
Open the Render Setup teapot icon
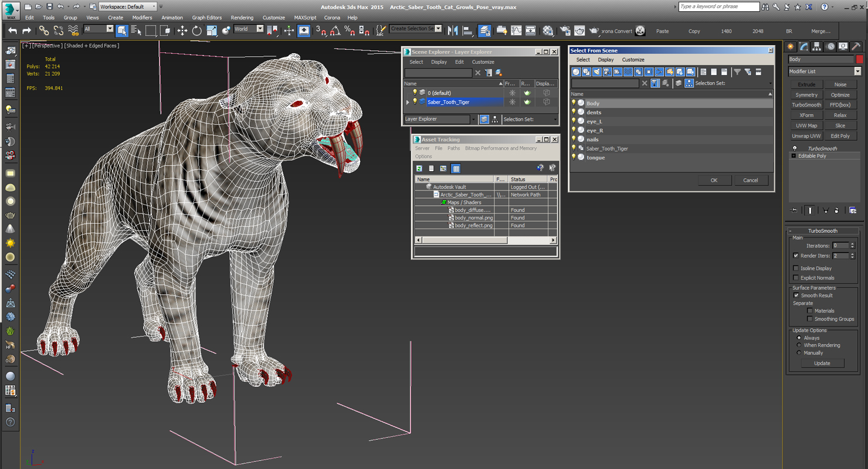click(565, 30)
